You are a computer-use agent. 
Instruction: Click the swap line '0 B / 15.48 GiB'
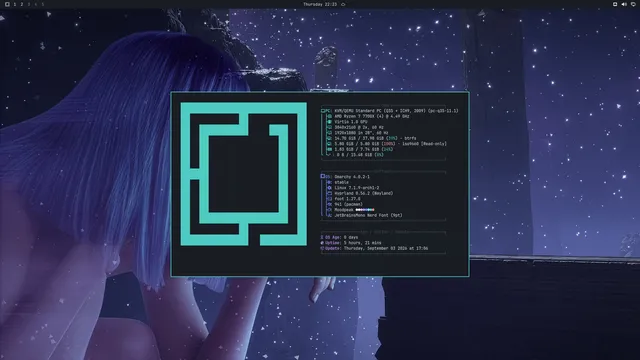click(355, 155)
